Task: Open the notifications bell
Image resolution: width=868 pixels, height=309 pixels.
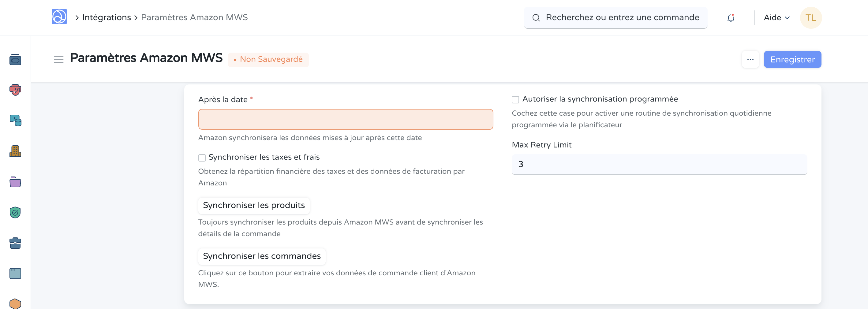Action: tap(731, 17)
